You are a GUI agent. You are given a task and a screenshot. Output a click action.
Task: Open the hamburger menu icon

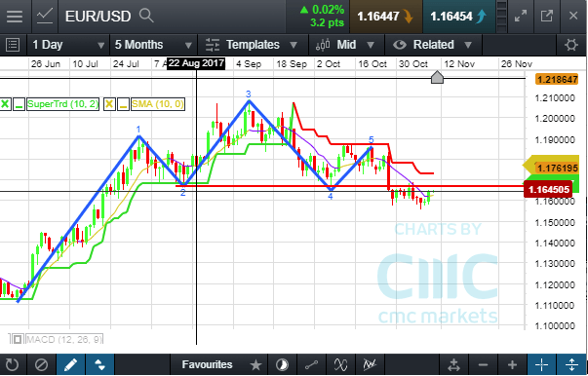click(15, 17)
